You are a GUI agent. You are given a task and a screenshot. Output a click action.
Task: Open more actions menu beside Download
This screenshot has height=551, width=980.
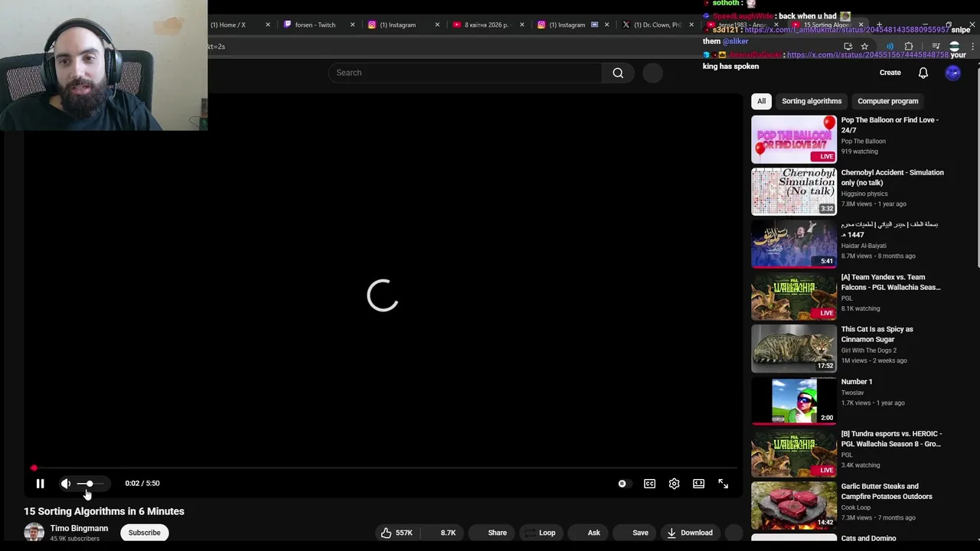pyautogui.click(x=733, y=533)
